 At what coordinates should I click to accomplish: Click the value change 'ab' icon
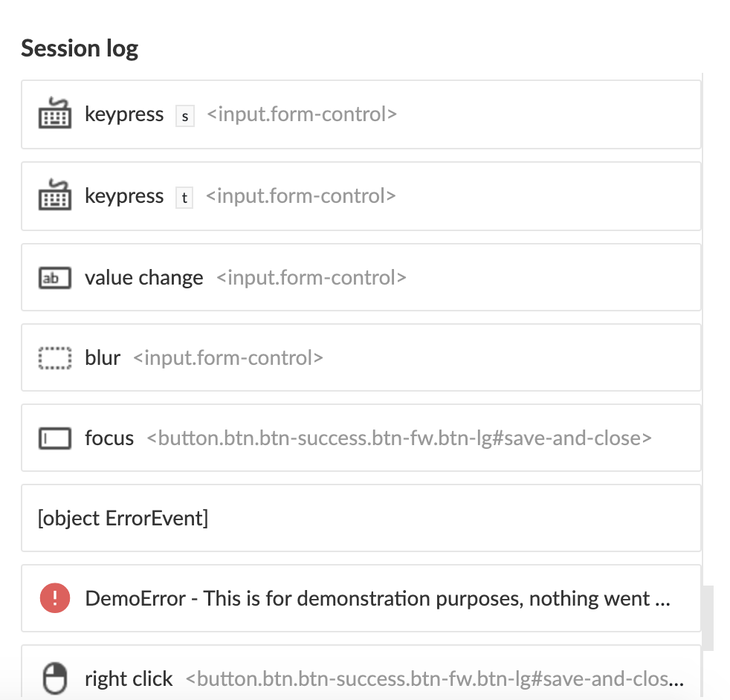[55, 278]
